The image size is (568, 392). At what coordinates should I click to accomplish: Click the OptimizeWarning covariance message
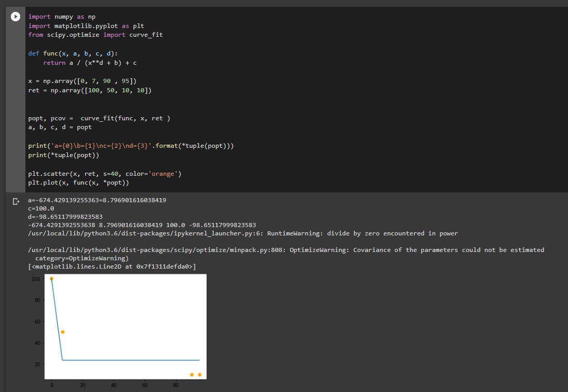[286, 250]
